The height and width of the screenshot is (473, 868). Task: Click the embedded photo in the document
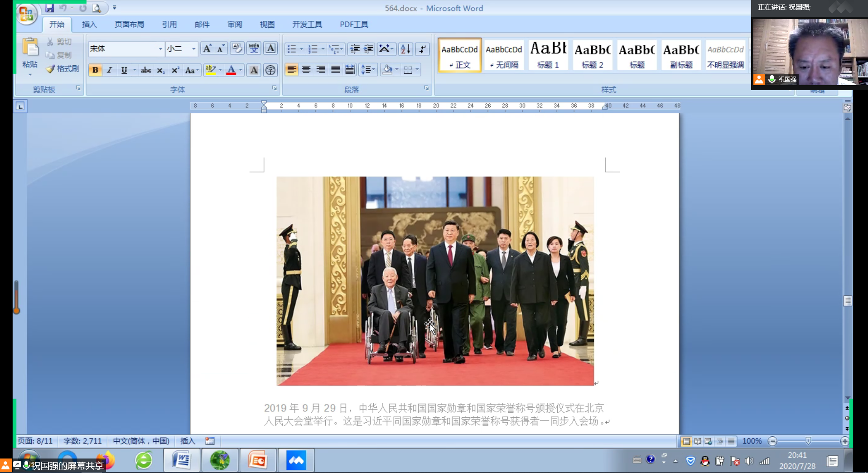pos(435,281)
